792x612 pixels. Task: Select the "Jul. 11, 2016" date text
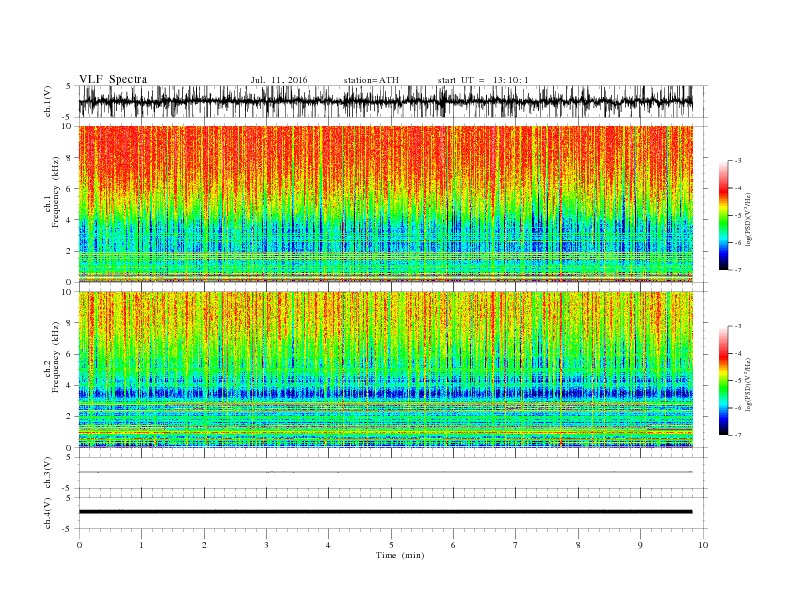279,80
